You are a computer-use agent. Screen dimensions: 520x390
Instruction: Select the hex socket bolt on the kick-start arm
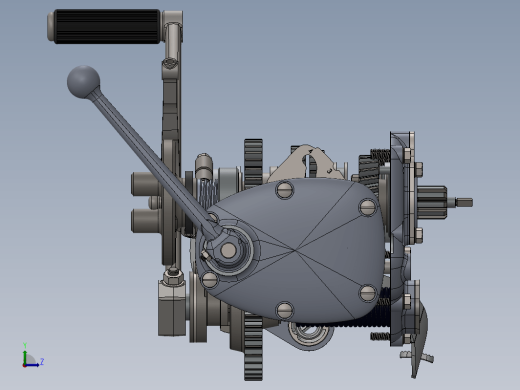coord(170,63)
